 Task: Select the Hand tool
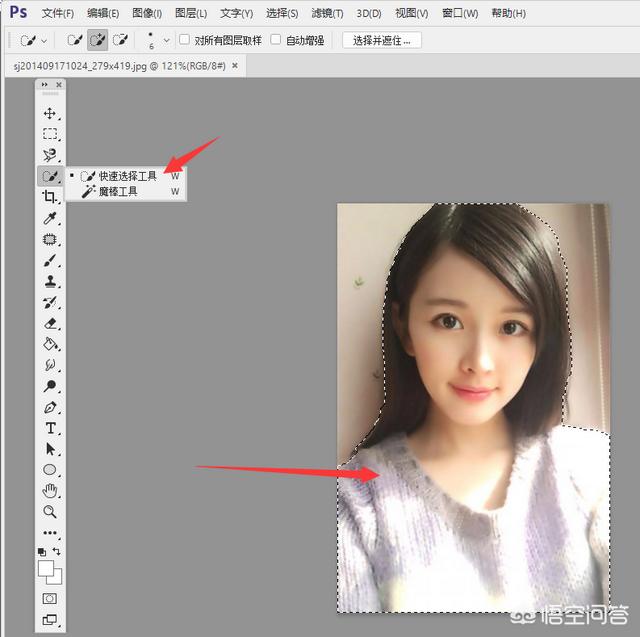point(50,491)
